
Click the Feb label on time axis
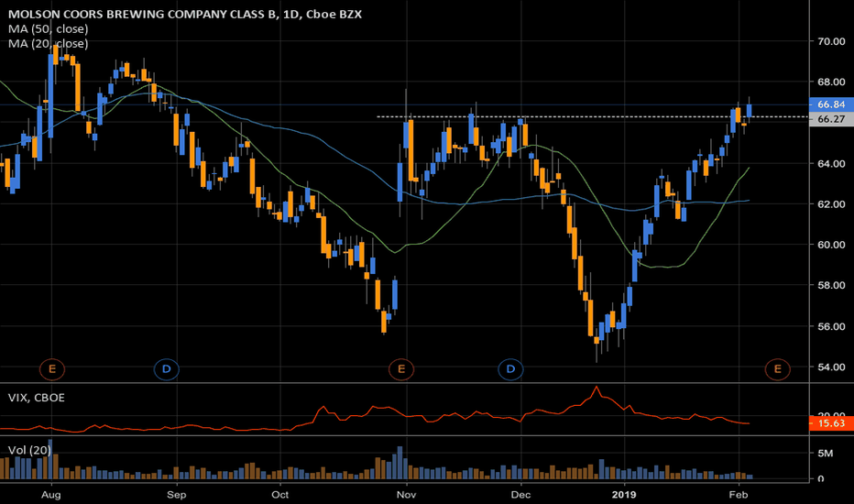tap(739, 495)
